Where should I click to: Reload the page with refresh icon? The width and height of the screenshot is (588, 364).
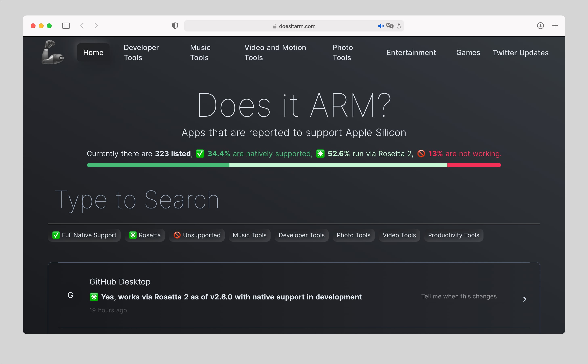399,26
